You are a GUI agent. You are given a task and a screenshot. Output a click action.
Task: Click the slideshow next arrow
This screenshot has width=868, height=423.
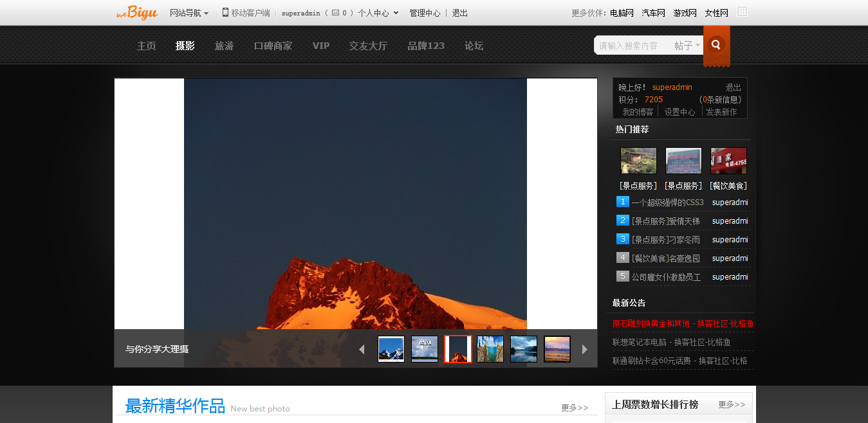tap(585, 349)
